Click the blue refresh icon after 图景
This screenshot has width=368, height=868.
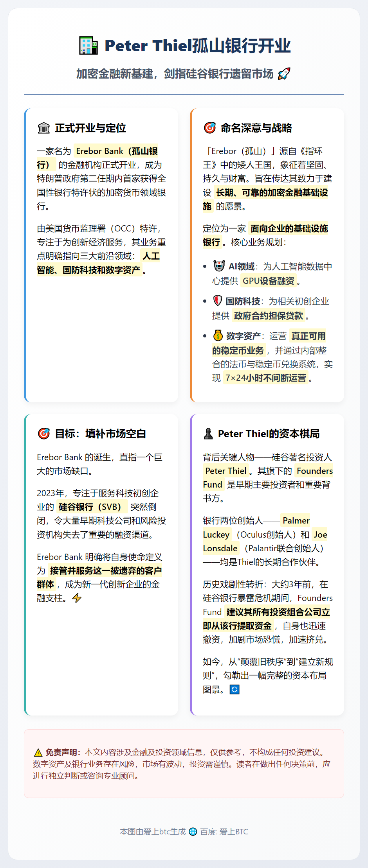pos(234,689)
